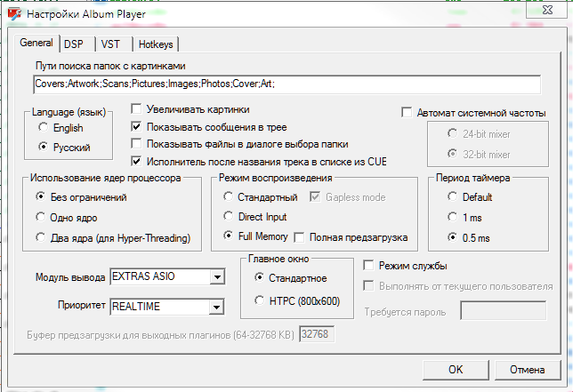Click the preload buffer field showing 32768
573x392 pixels.
point(317,334)
